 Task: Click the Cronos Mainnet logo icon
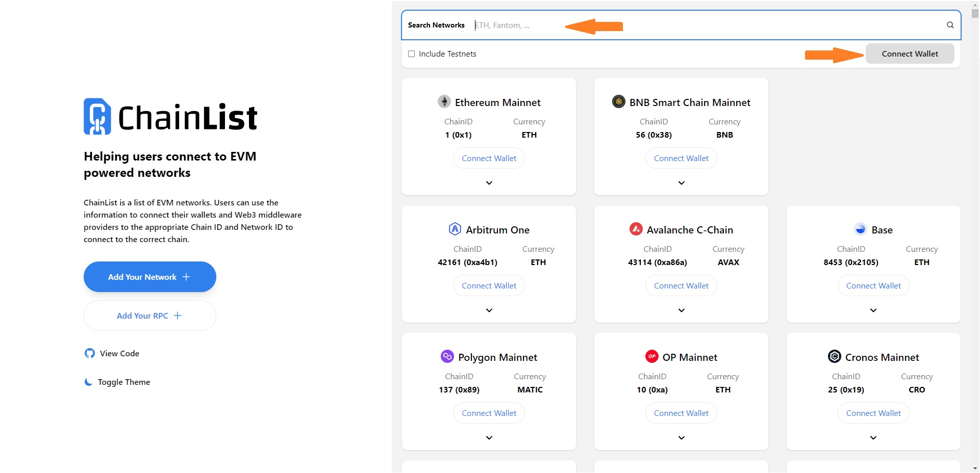[x=835, y=356]
